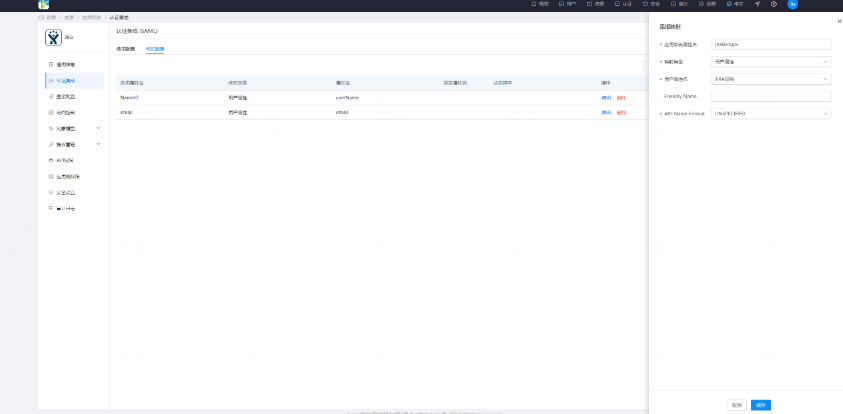Switch to the first tab 通用配置
This screenshot has height=414, width=843.
(x=125, y=48)
